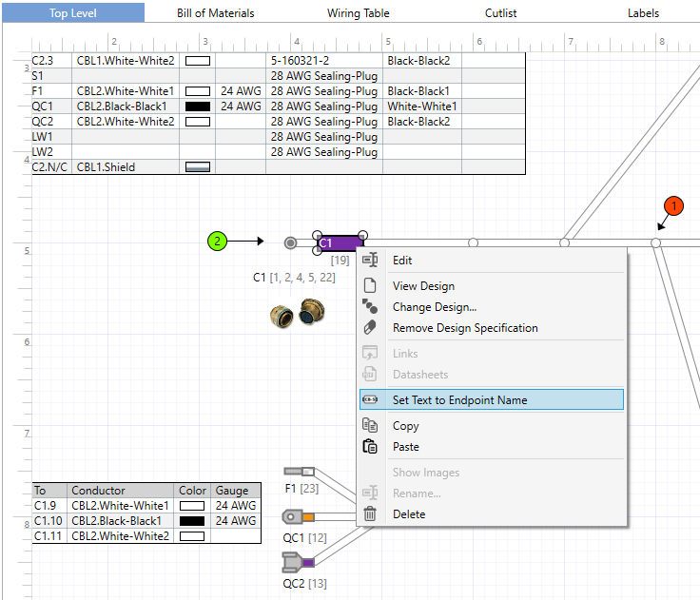Select Change Design... menu entry
Viewport: 700px width, 600px height.
(x=492, y=307)
